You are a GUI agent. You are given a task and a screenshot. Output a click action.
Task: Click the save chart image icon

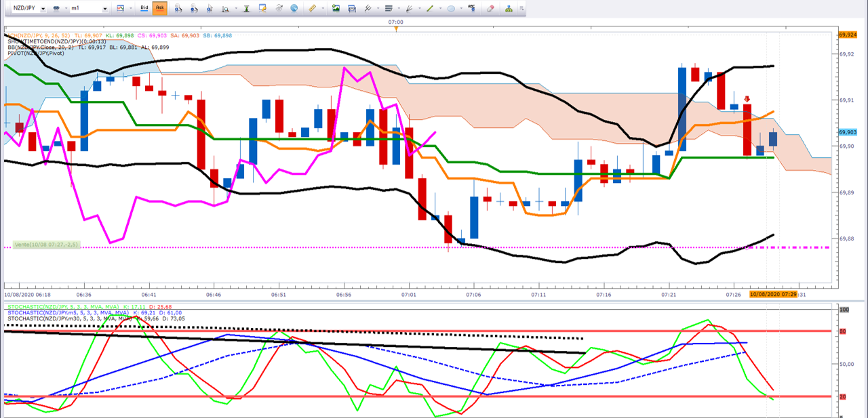click(x=336, y=8)
